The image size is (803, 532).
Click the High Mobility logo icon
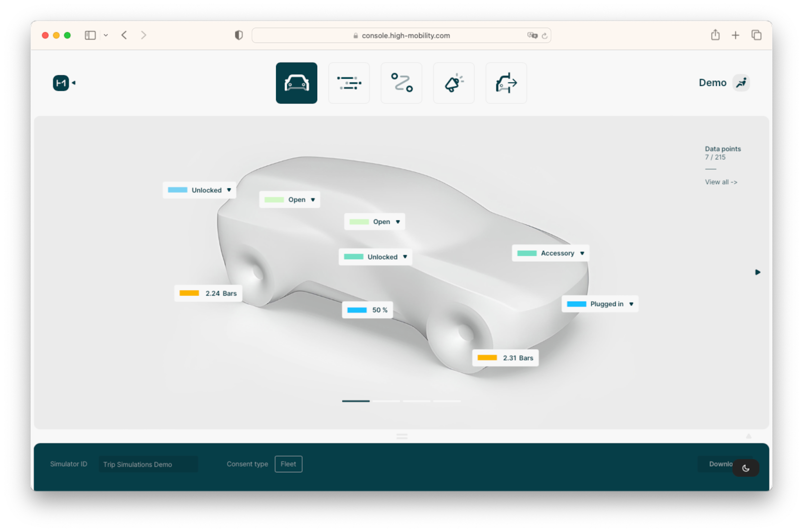61,83
